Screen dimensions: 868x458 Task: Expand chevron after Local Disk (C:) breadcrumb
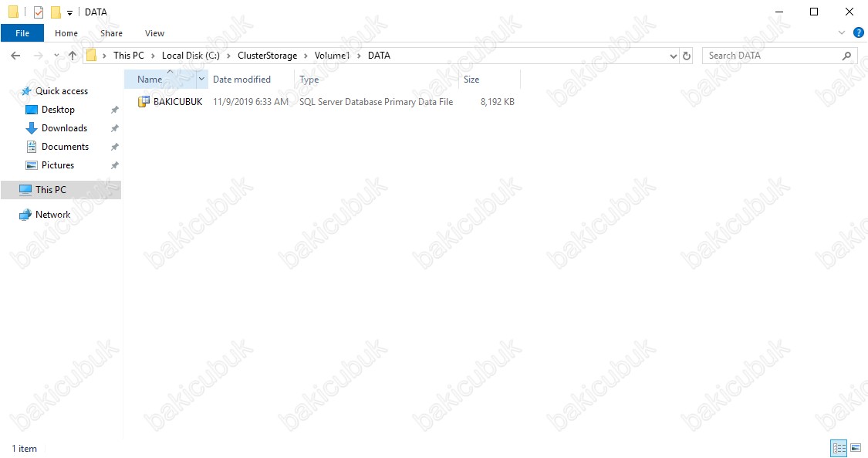coord(228,56)
